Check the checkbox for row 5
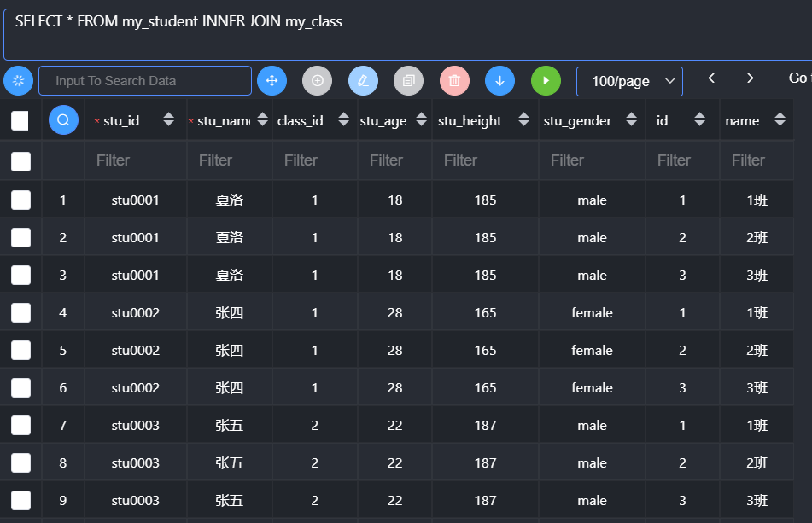 (20, 350)
